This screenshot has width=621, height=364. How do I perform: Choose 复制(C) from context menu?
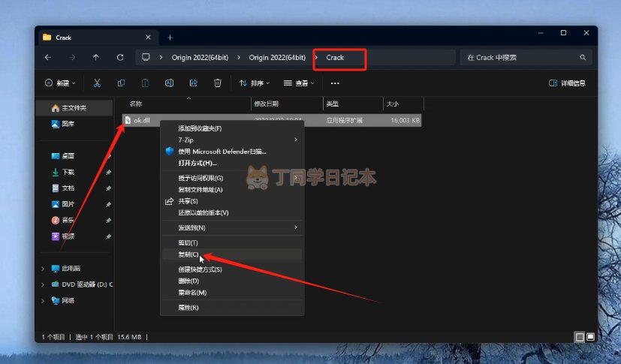click(x=232, y=254)
